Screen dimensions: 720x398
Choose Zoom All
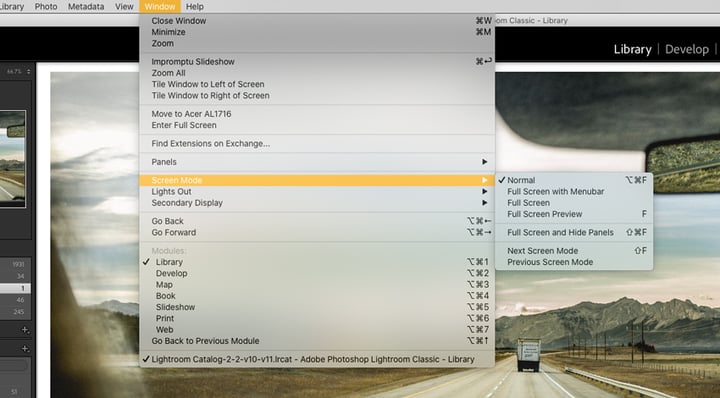point(317,73)
